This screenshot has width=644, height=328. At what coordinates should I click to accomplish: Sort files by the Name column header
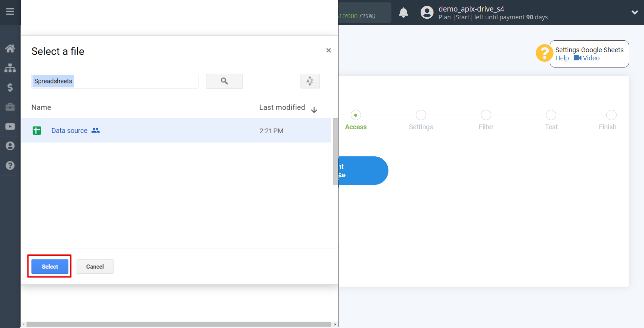[x=41, y=108]
